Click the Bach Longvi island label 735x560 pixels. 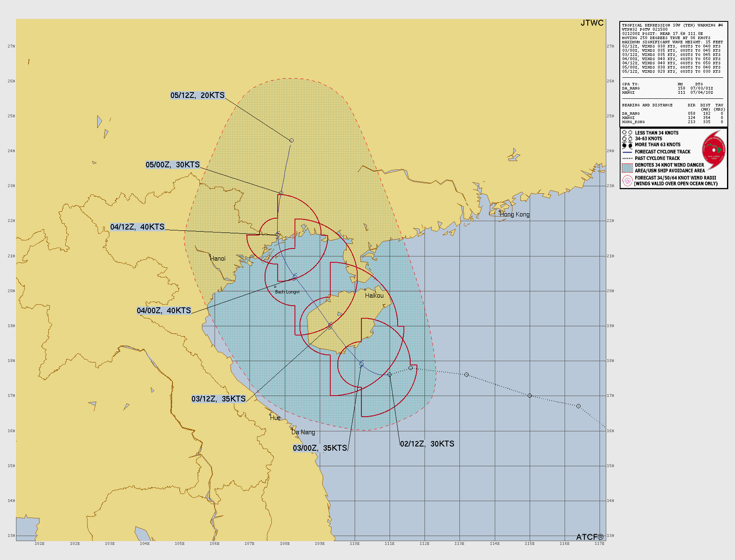[287, 292]
